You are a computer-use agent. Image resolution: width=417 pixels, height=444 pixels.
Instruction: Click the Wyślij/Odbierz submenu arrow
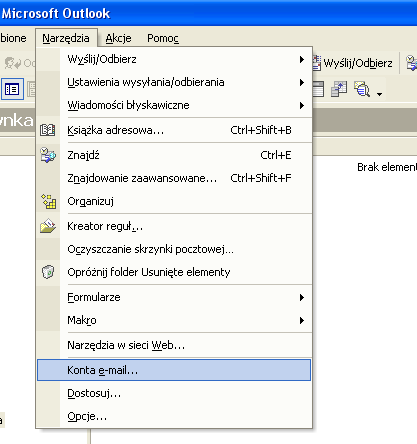(302, 60)
